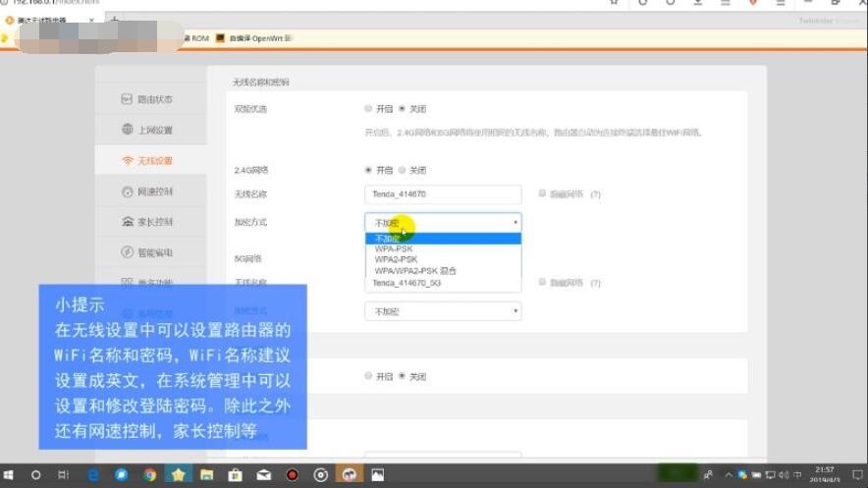Screen dimensions: 868x488
Task: Open the Windows notification center
Action: click(857, 474)
